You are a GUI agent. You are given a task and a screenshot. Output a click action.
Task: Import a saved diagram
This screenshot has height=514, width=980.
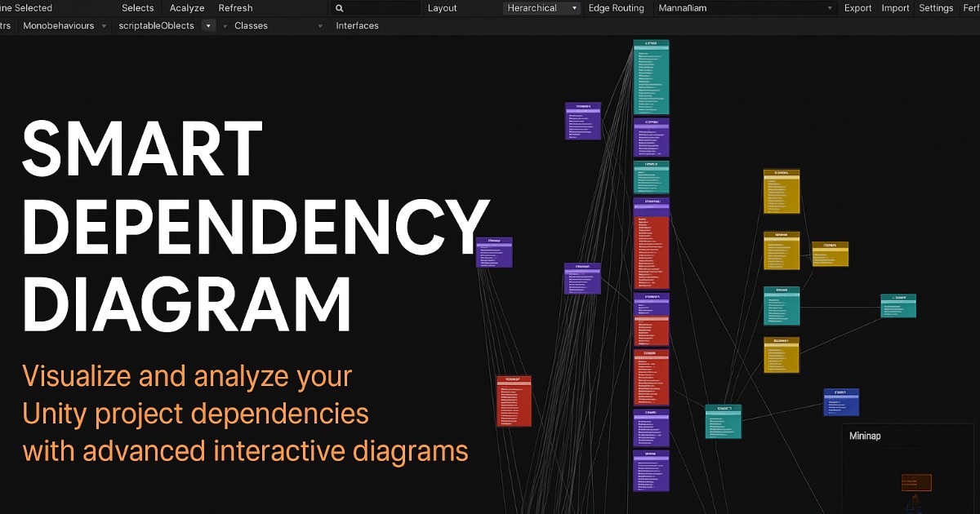pyautogui.click(x=894, y=8)
